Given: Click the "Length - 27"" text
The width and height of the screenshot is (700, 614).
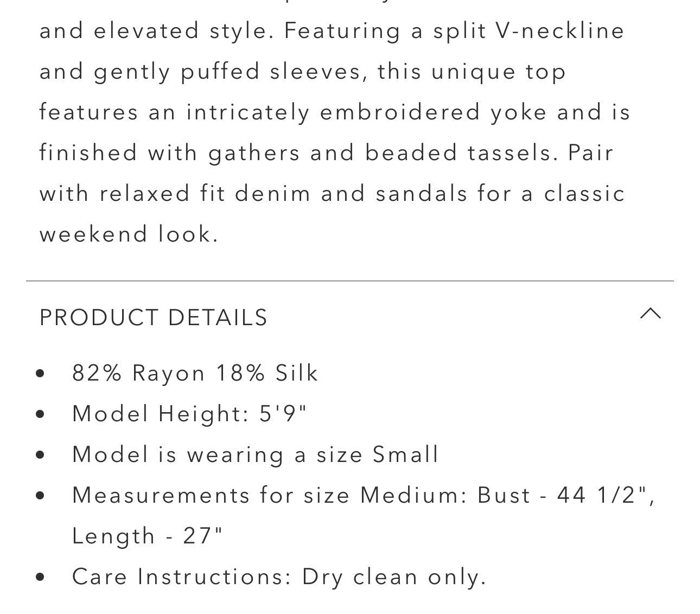Looking at the screenshot, I should pos(148,536).
